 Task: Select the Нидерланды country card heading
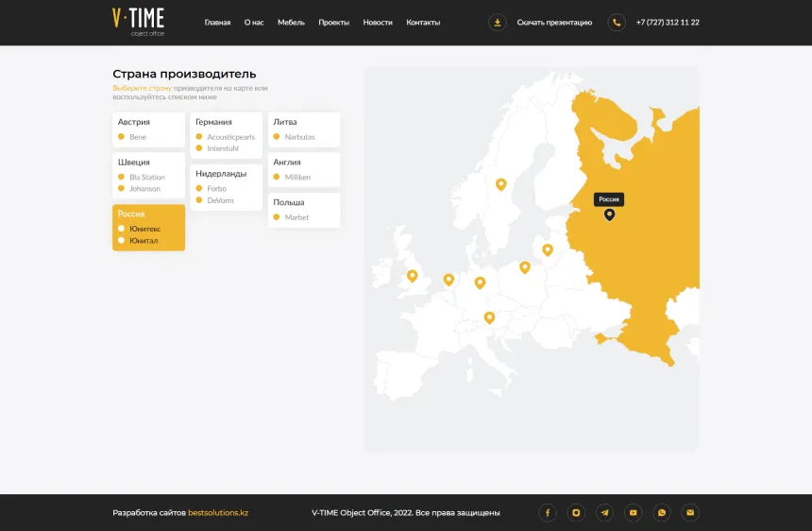pyautogui.click(x=221, y=174)
